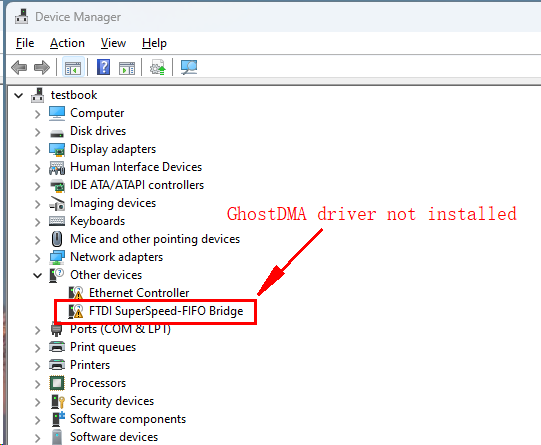This screenshot has height=445, width=541.
Task: Expand the Processors category
Action: (x=37, y=384)
